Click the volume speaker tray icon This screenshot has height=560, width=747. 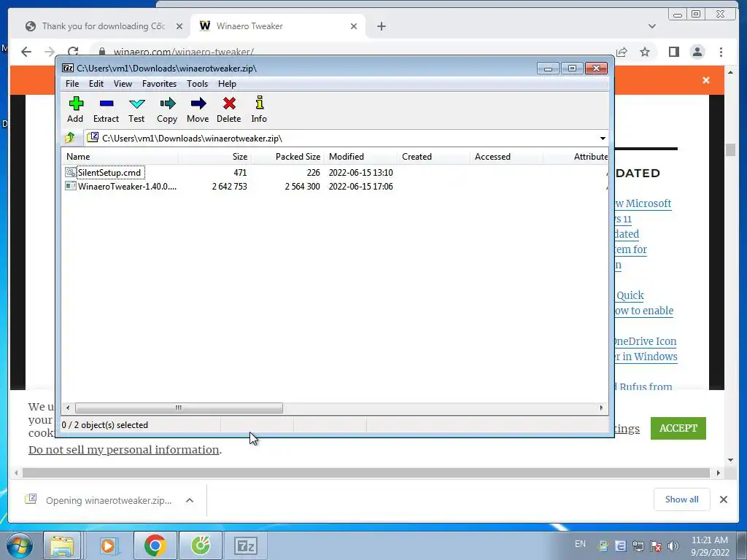click(x=673, y=545)
